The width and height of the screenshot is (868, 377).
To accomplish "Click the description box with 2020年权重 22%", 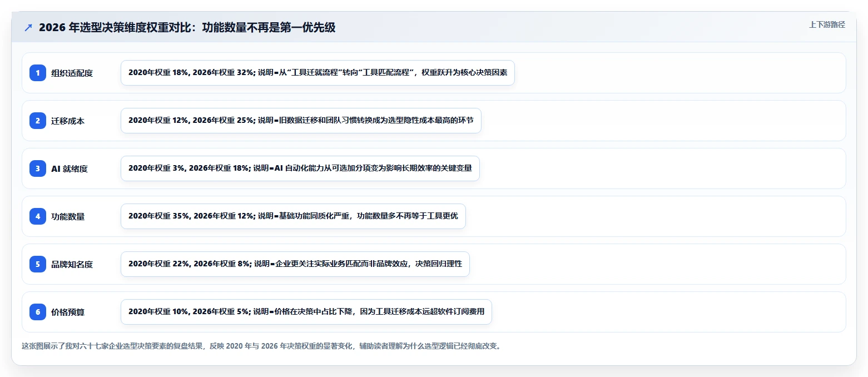I will click(x=295, y=264).
